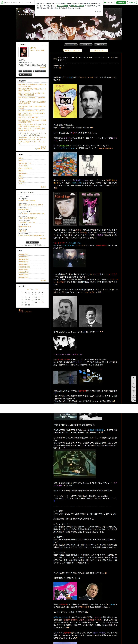Click the フォロー button in the profile box
This screenshot has height=644, width=138.
pos(25,71)
